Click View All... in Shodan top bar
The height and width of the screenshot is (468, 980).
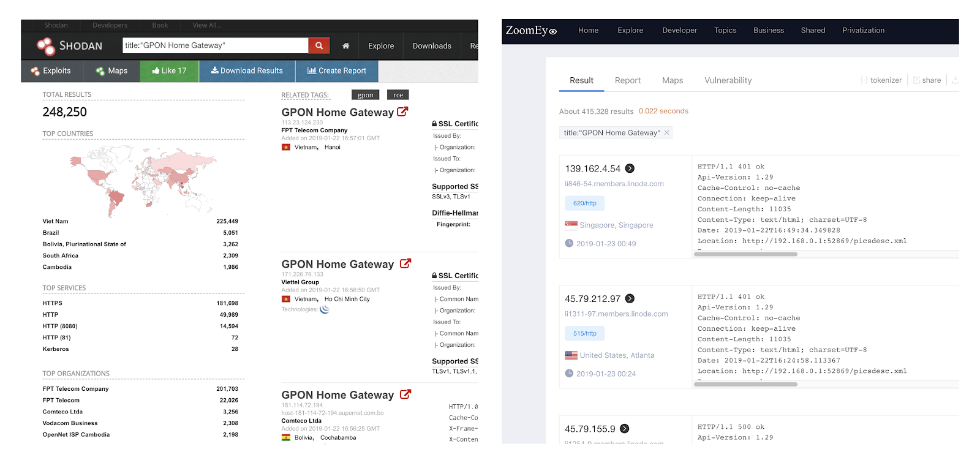pyautogui.click(x=207, y=25)
